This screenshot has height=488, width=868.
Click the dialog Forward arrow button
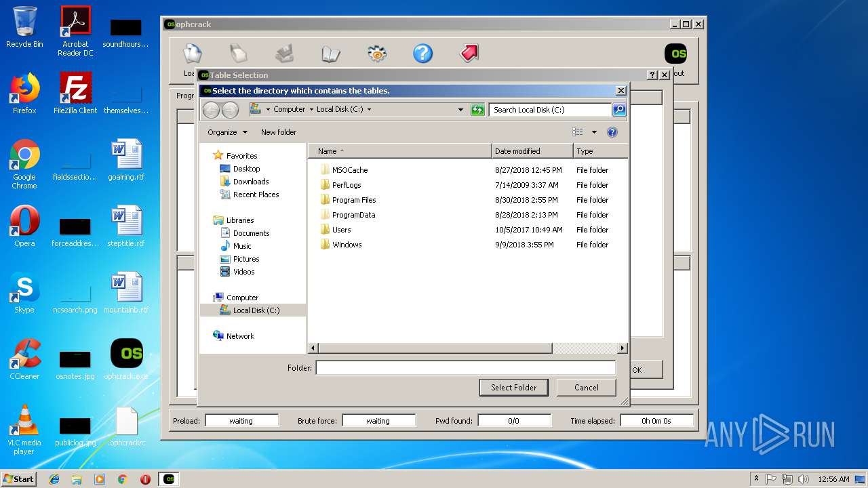230,110
